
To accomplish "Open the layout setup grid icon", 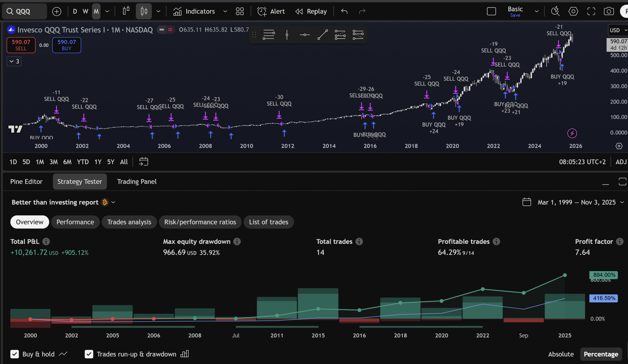I will (239, 12).
